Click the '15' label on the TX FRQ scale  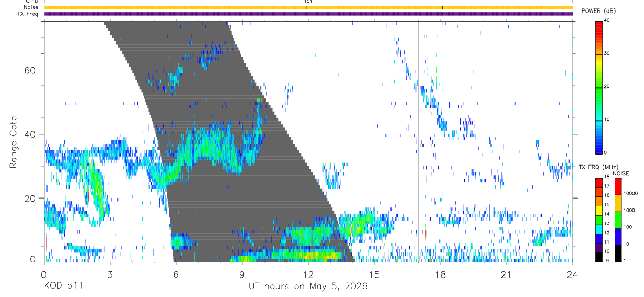coord(607,204)
